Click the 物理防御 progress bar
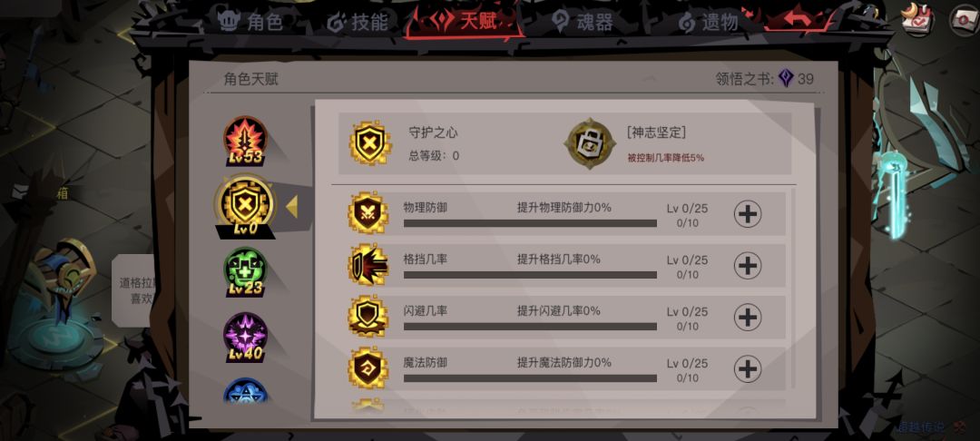The width and height of the screenshot is (980, 441). click(530, 223)
